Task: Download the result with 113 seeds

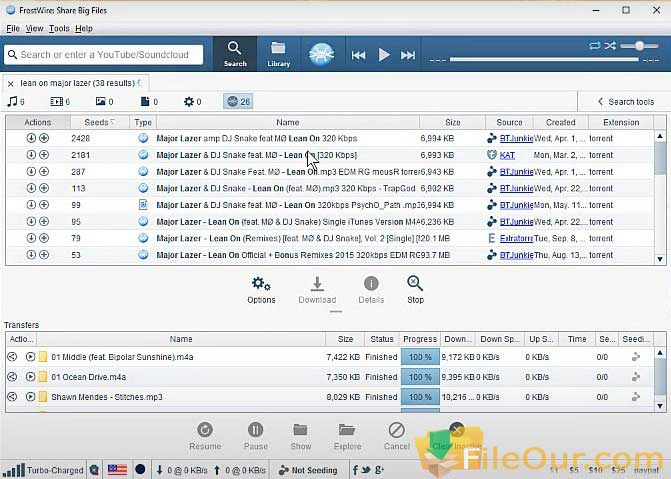Action: coord(31,188)
